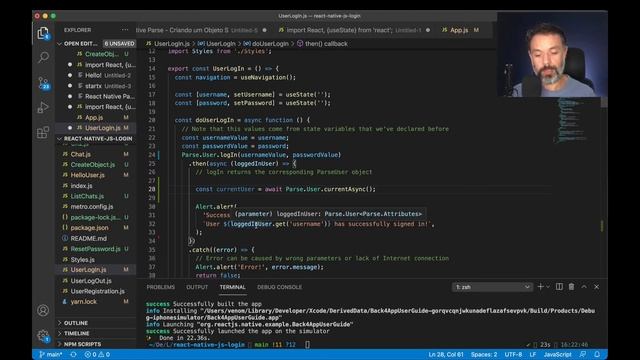This screenshot has height=360, width=640.
Task: Open UserRegistration.js in the file tree
Action: click(x=96, y=291)
